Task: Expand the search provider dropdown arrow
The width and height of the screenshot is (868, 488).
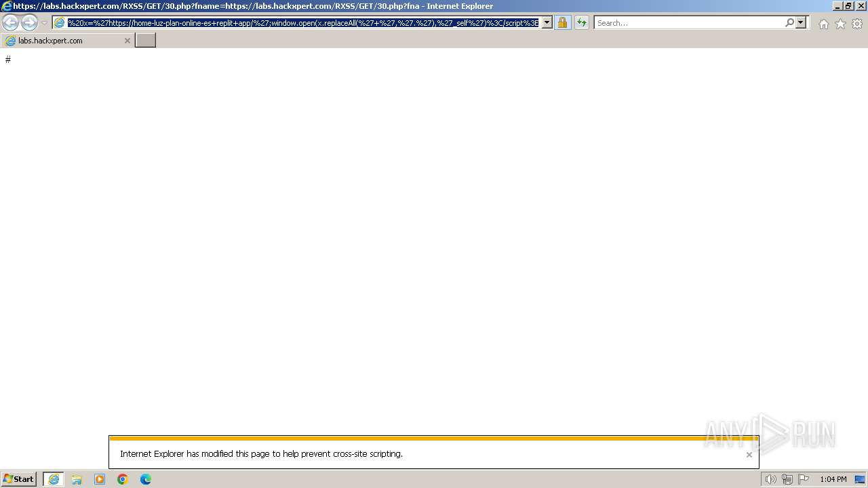Action: point(801,23)
